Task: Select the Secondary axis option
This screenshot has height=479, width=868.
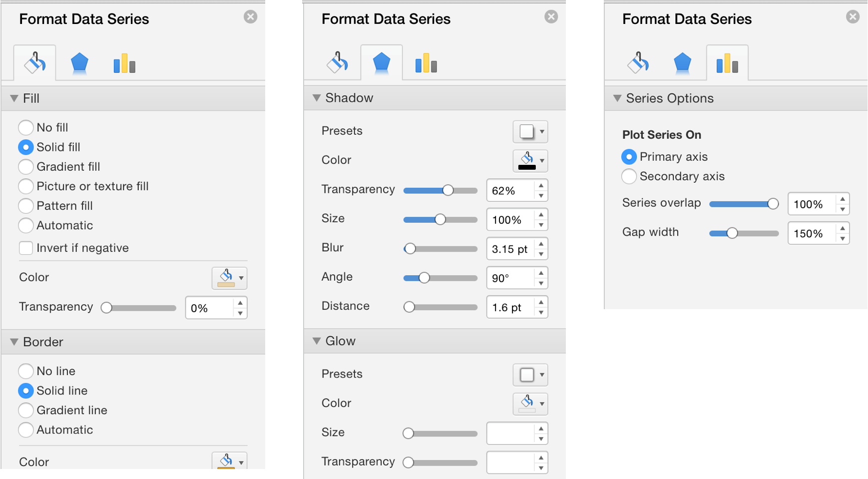Action: point(629,176)
